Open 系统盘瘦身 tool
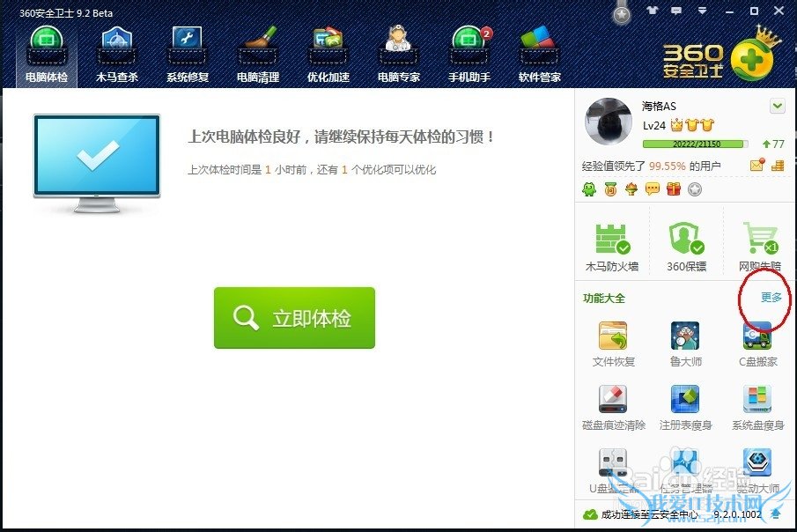797x532 pixels. (x=757, y=408)
